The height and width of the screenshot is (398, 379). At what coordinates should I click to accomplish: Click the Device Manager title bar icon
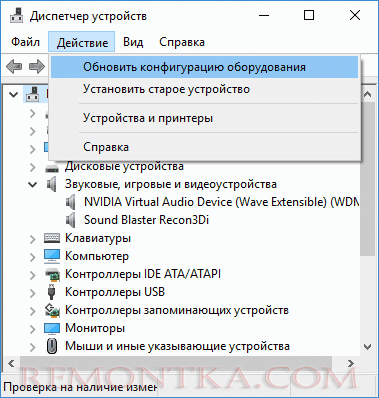tap(17, 15)
